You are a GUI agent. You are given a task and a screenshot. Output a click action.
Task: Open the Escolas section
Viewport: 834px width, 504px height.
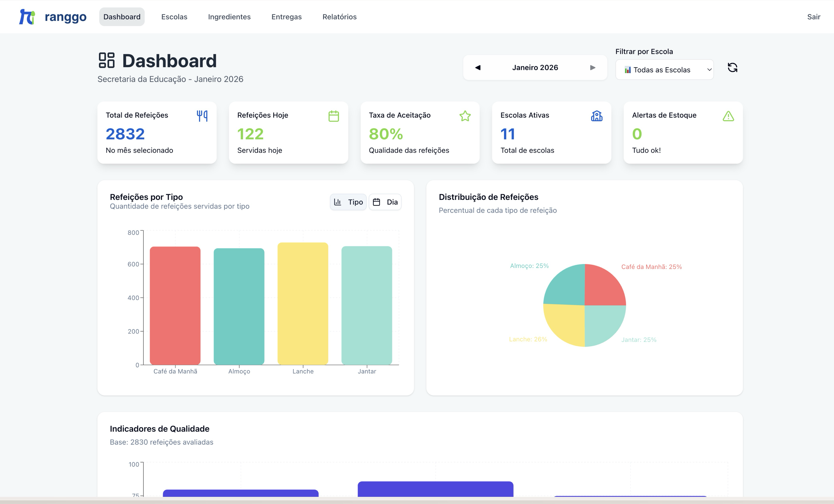(174, 16)
